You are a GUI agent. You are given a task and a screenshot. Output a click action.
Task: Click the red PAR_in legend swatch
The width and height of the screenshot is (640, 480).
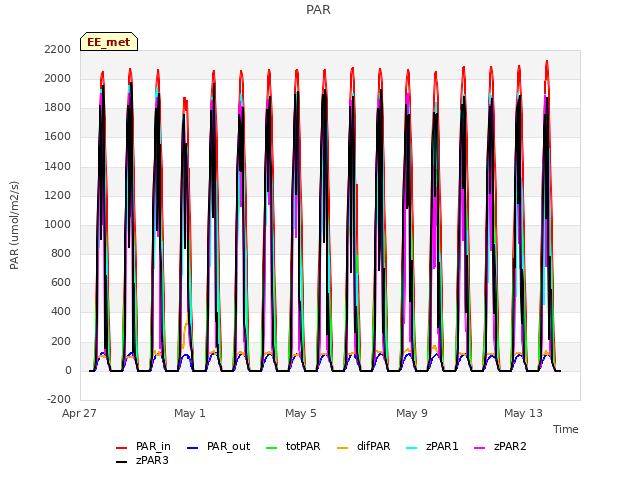(x=122, y=448)
